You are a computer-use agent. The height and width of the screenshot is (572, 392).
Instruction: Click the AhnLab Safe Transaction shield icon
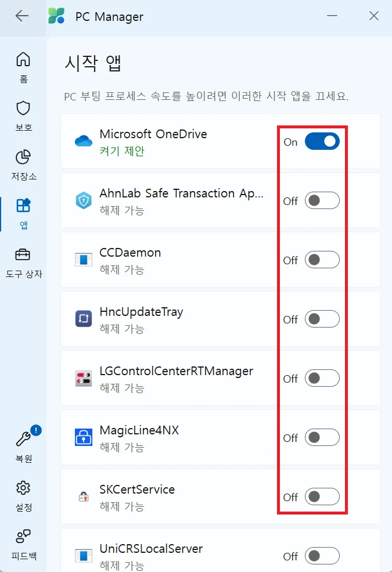tap(84, 200)
